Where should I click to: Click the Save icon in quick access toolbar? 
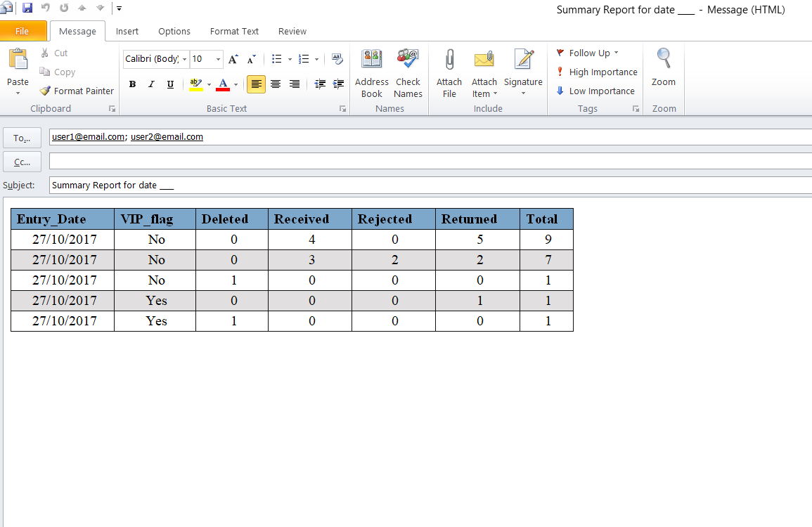[x=27, y=8]
